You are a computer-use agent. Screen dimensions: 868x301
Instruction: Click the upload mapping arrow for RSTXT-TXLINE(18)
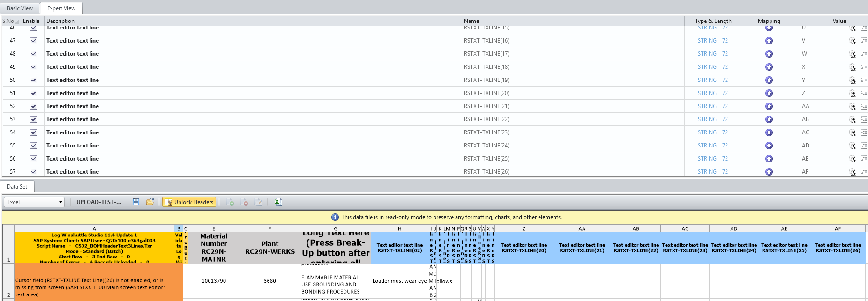click(769, 67)
